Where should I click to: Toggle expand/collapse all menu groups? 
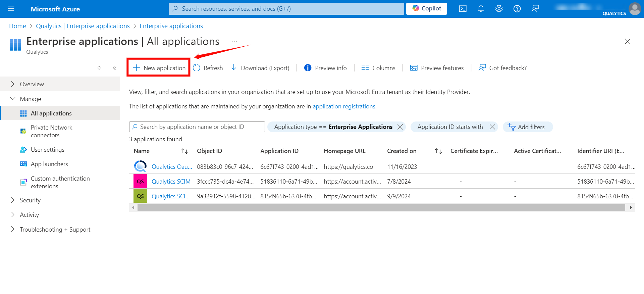tap(99, 68)
